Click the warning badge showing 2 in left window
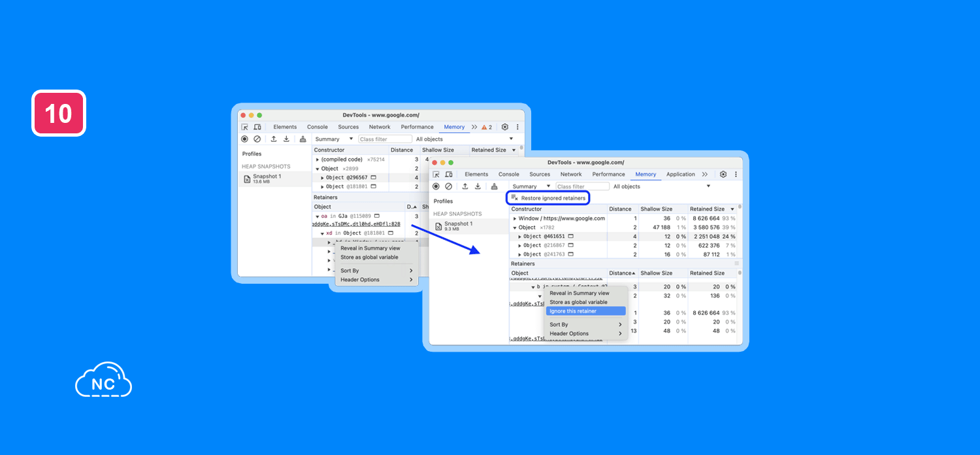 [487, 127]
